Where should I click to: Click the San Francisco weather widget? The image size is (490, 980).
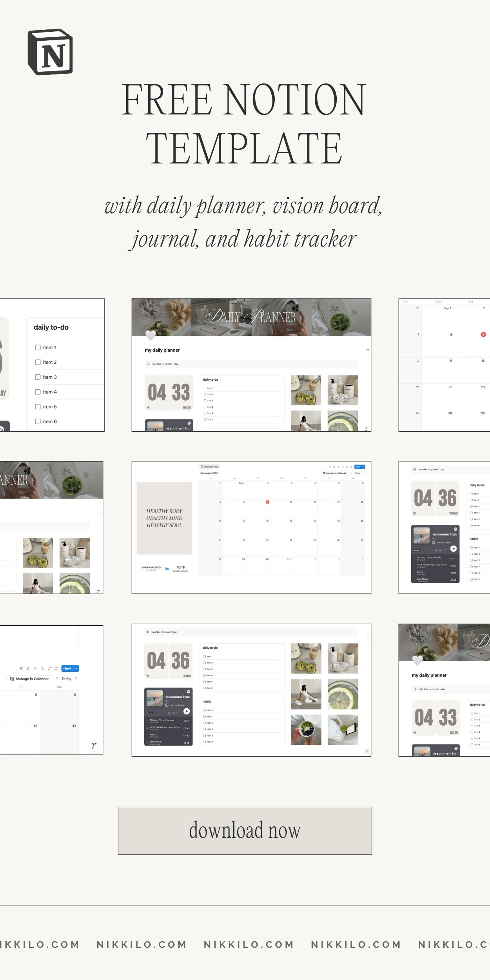(x=165, y=568)
